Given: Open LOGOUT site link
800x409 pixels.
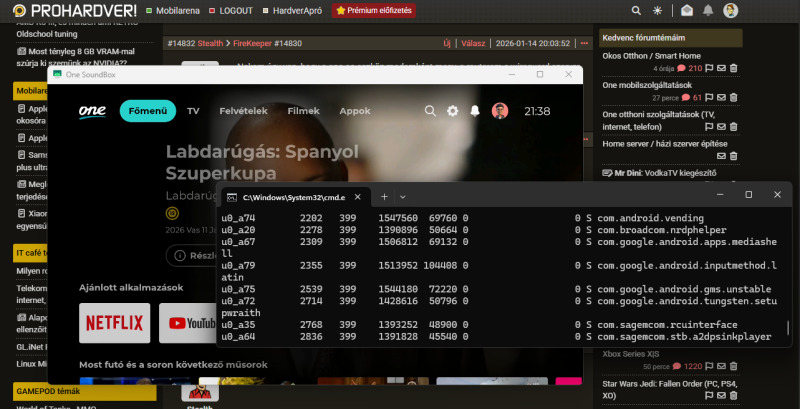Looking at the screenshot, I should coord(231,11).
